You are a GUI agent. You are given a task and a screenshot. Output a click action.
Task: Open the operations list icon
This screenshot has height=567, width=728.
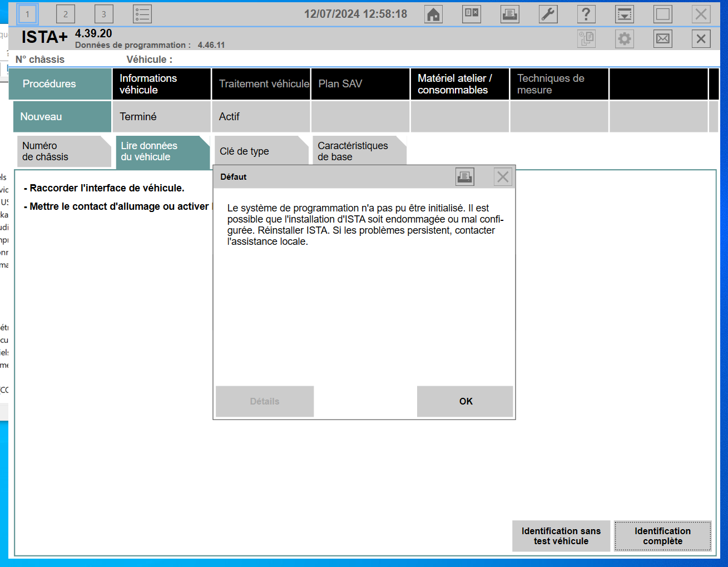click(142, 14)
